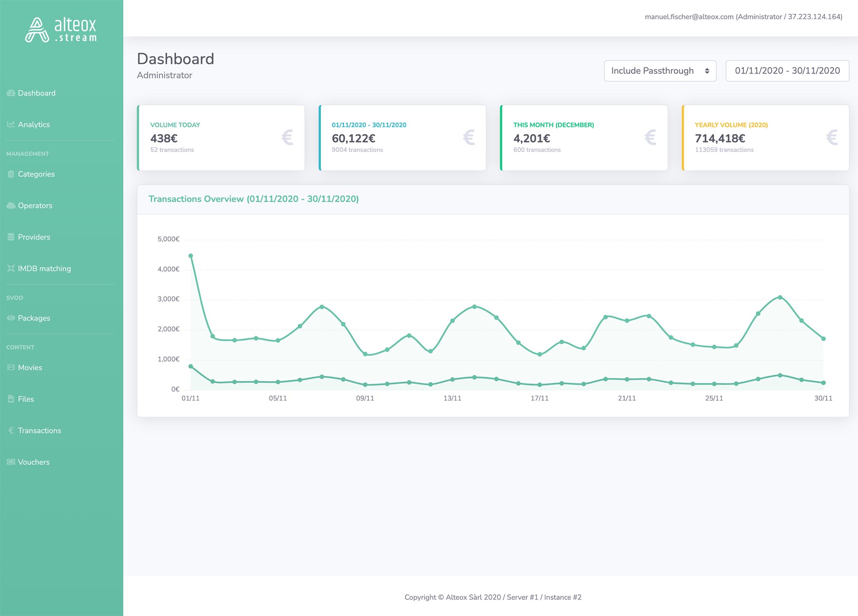Viewport: 858px width, 616px height.
Task: Select the Volume Today card
Action: [221, 138]
